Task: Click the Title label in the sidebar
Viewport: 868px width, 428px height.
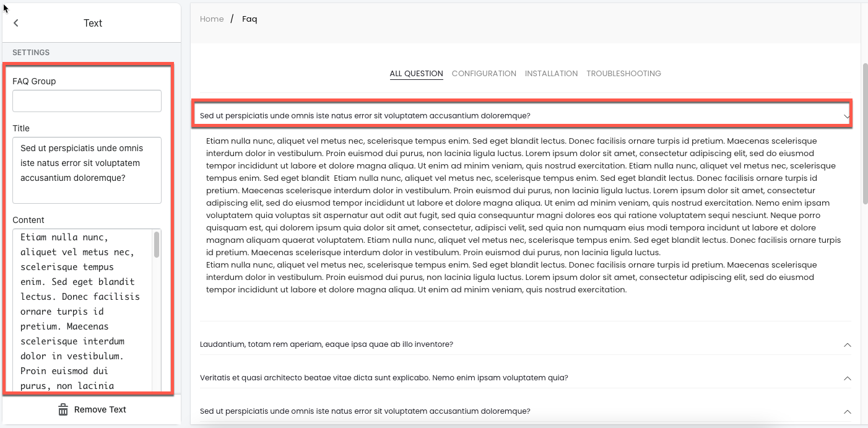Action: (21, 128)
